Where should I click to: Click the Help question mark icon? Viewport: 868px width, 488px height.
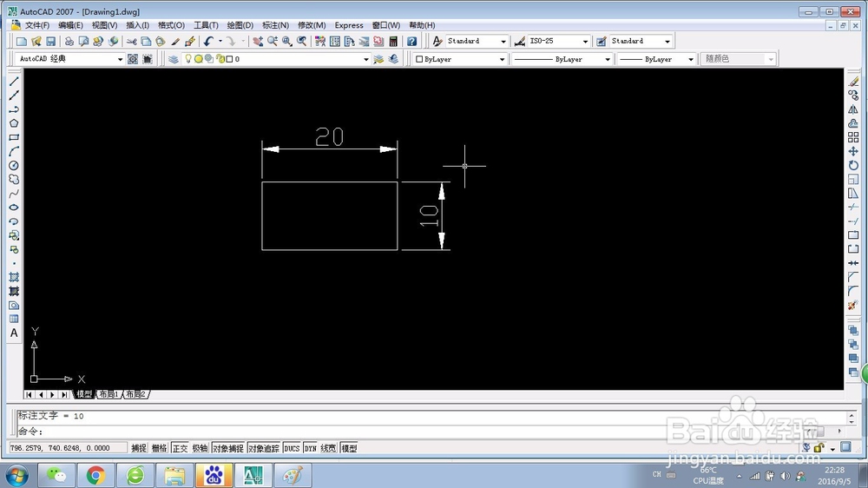[x=411, y=41]
